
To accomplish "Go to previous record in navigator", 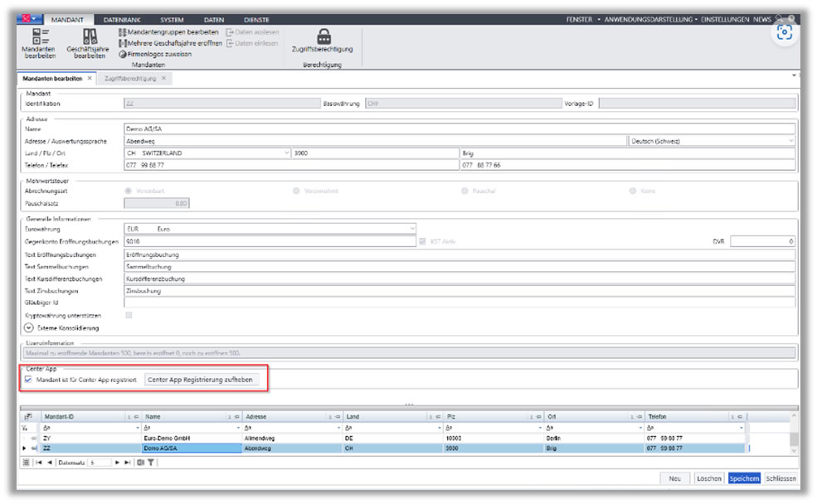I will 50,463.
